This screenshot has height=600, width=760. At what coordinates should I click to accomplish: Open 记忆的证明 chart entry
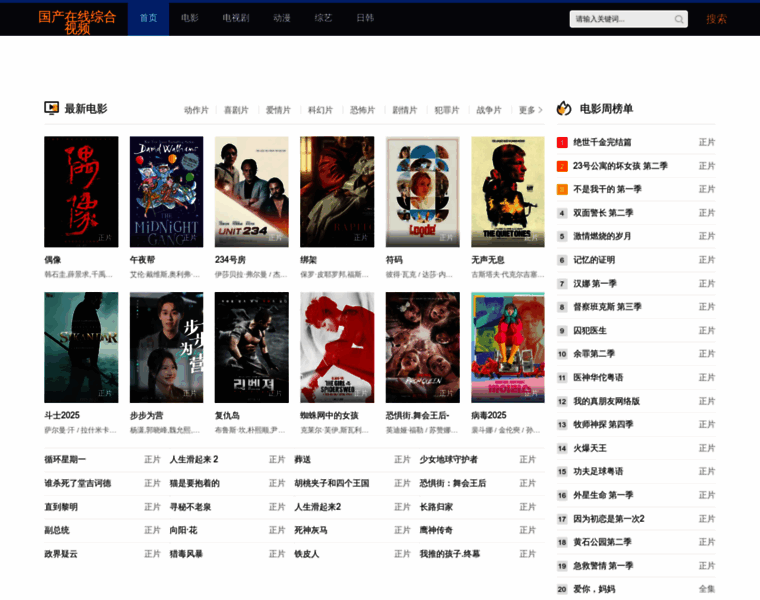point(594,260)
